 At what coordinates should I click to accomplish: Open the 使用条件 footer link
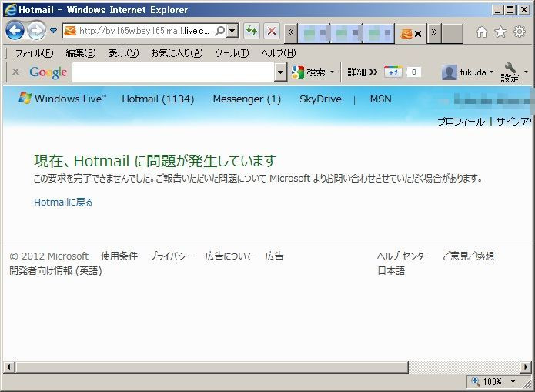[x=119, y=256]
